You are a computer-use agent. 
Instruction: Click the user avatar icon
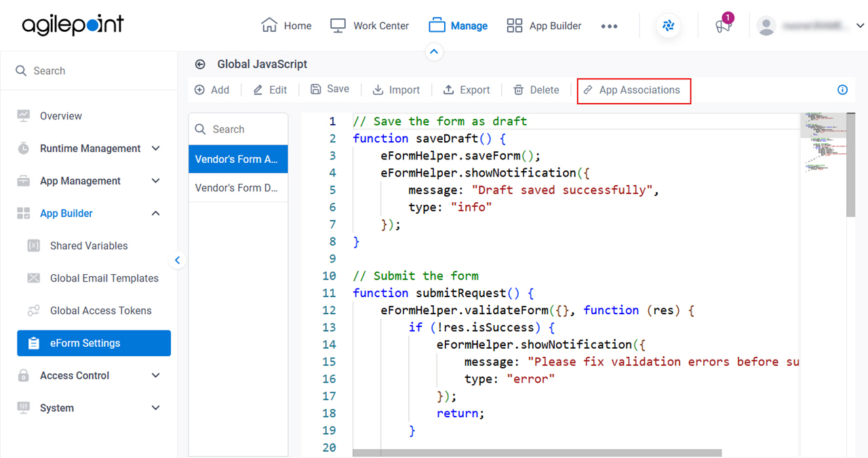pyautogui.click(x=766, y=26)
